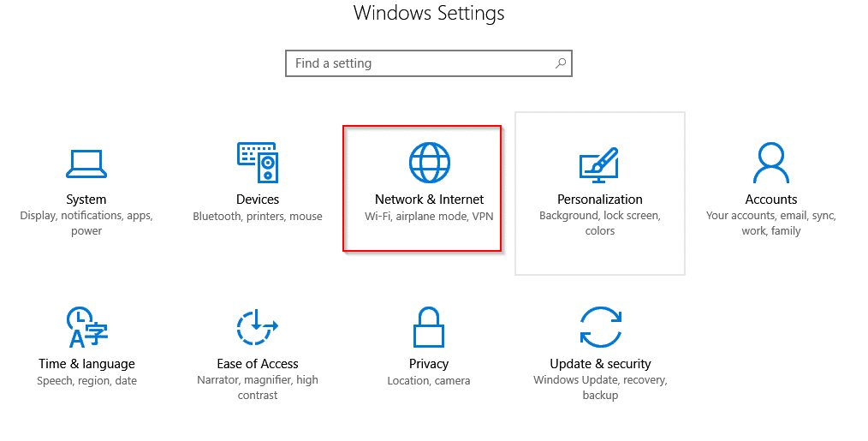Screen dimensions: 868x441
Task: Open Personalization category title
Action: tap(600, 200)
